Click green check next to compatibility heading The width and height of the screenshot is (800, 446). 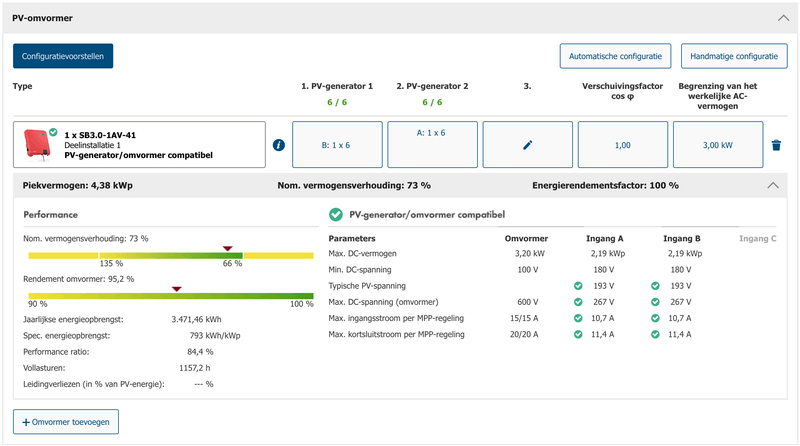(x=335, y=214)
